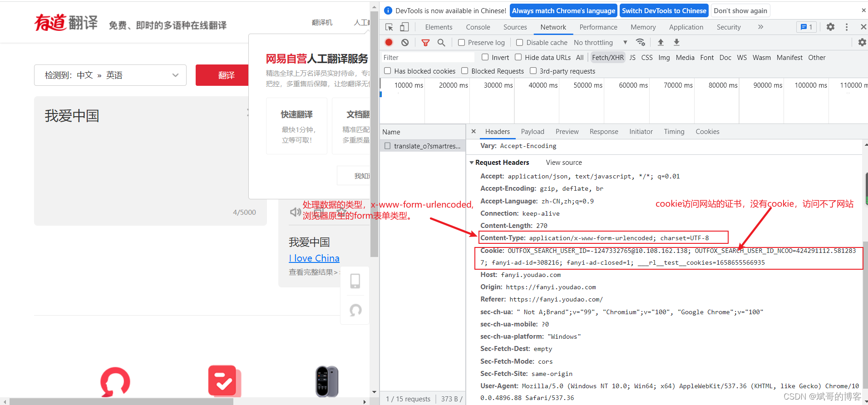Select the Img filter type

pyautogui.click(x=664, y=58)
